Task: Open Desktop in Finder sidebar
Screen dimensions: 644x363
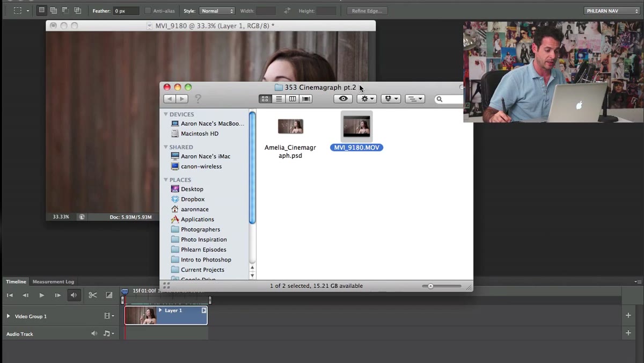Action: tap(192, 189)
